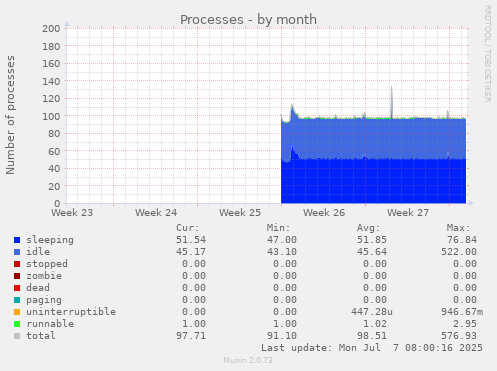Click the last update timestamp text

pyautogui.click(x=372, y=348)
